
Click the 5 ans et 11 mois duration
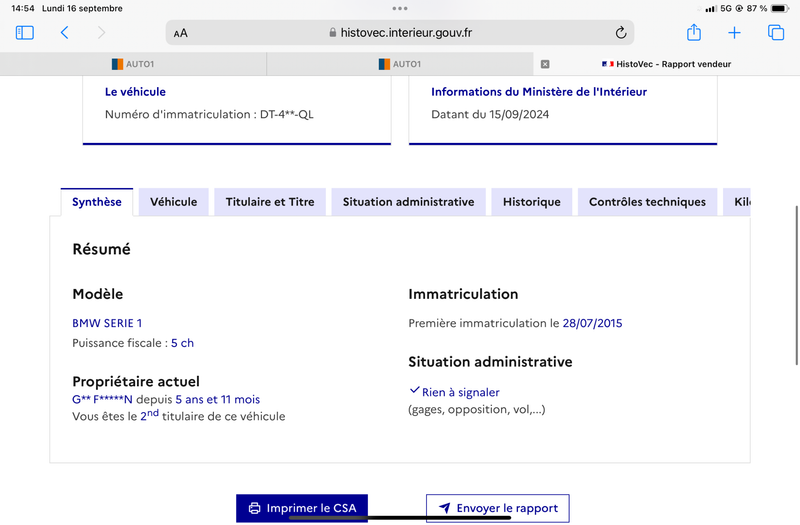[x=218, y=399]
